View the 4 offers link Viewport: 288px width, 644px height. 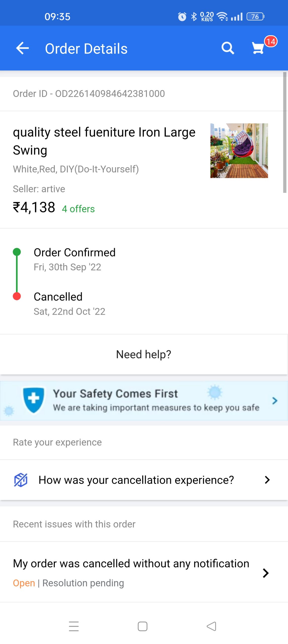78,209
